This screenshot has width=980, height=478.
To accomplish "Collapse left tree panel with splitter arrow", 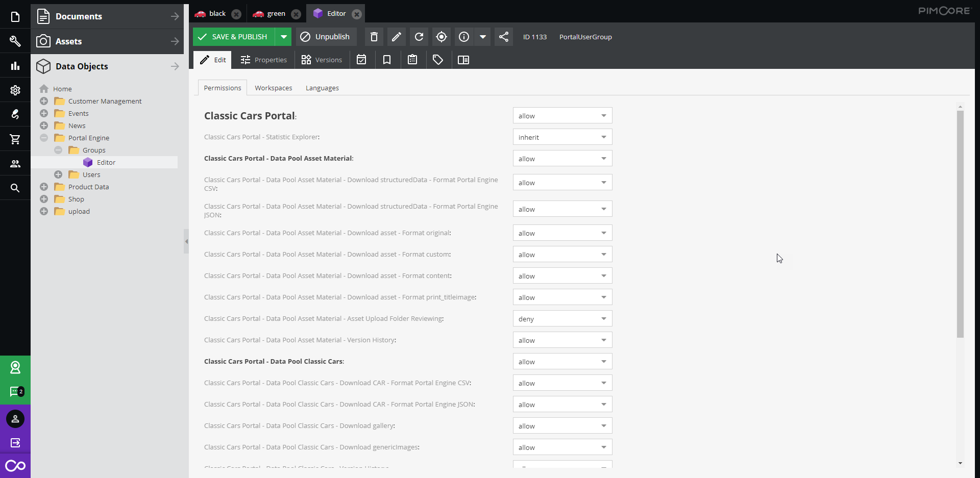I will click(x=186, y=241).
